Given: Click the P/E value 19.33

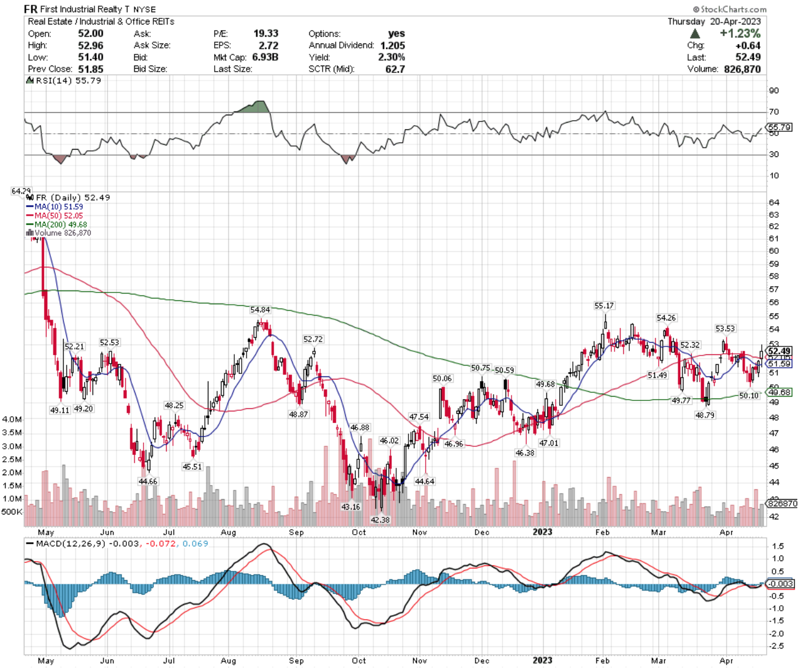Looking at the screenshot, I should [x=266, y=34].
